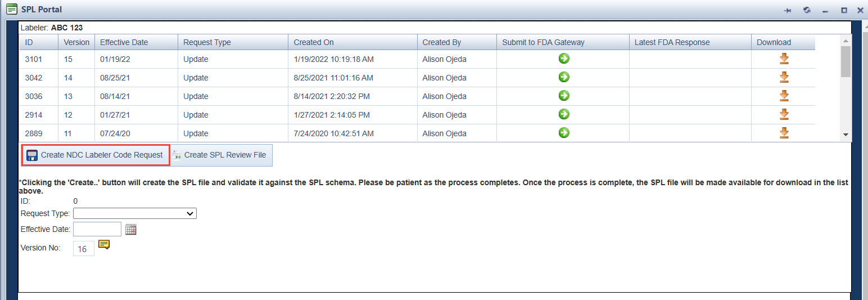
Task: Click into the Effective Date input field
Action: point(97,229)
